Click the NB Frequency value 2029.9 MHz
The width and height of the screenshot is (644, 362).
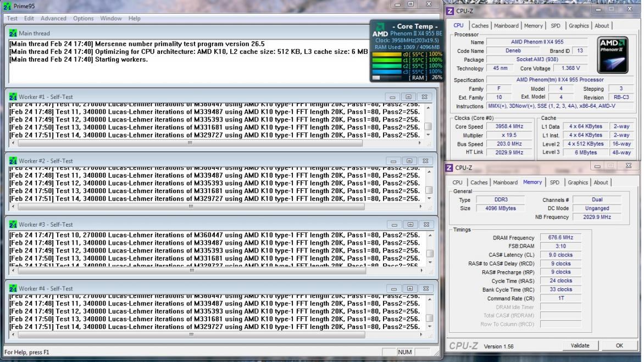597,217
